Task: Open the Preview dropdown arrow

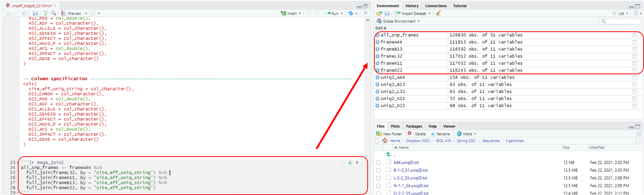Action: click(86, 14)
